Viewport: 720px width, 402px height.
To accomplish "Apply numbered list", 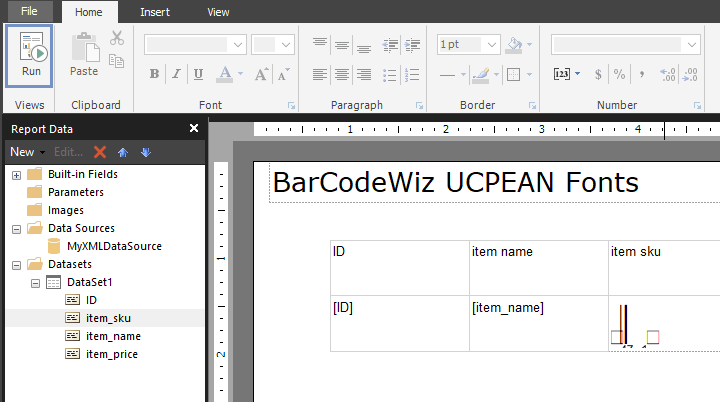I will 412,74.
